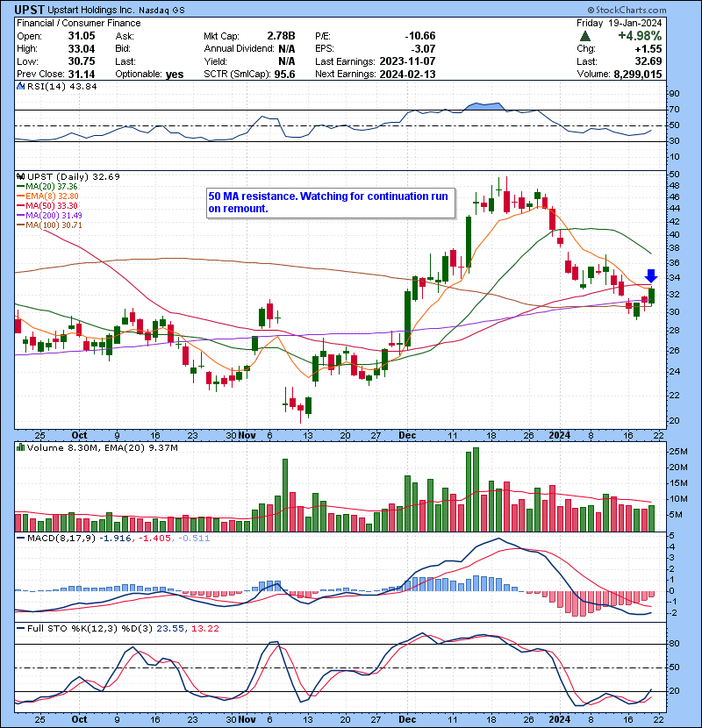The width and height of the screenshot is (702, 728).
Task: Click the Low price value 30.75
Action: tap(82, 61)
